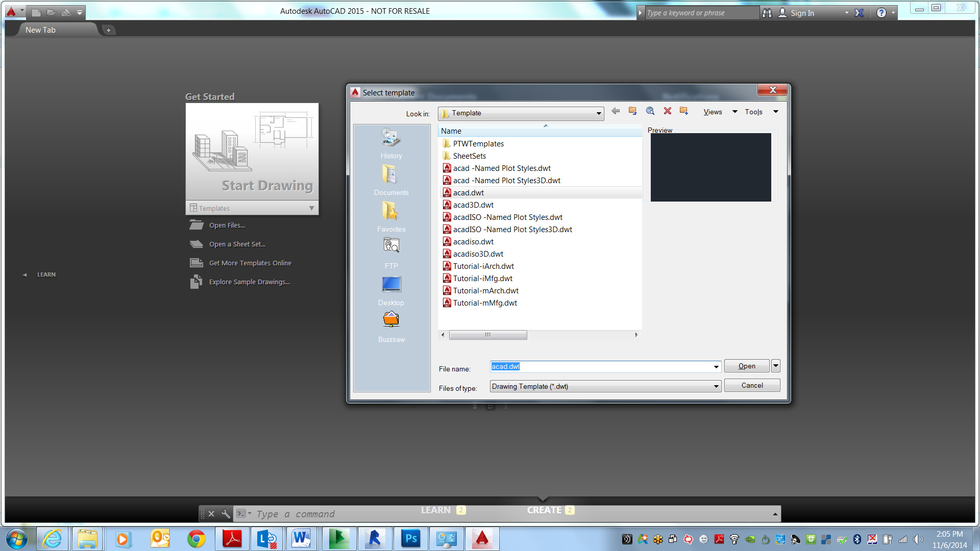Screen dimensions: 980x551
Task: Click the Open button in dialog
Action: pyautogui.click(x=747, y=366)
